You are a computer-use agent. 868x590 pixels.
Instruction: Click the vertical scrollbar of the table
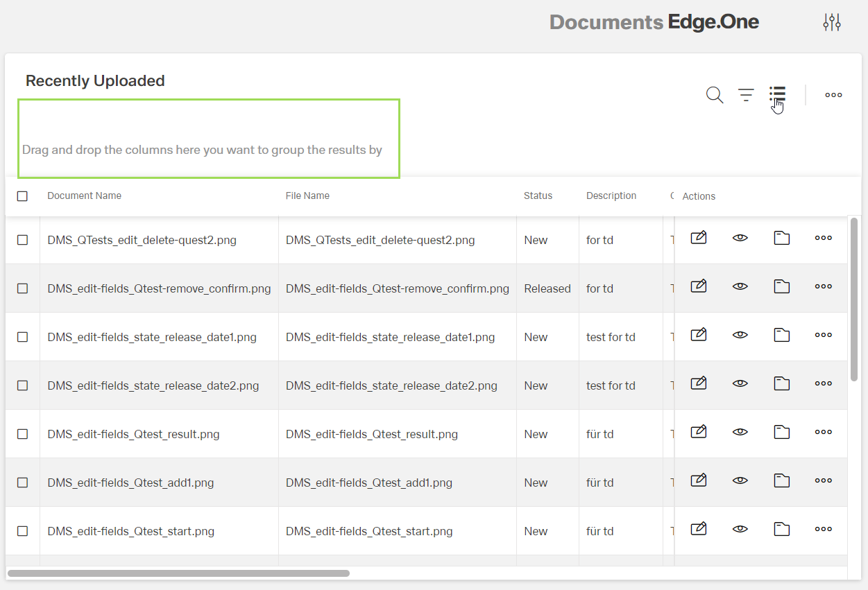tap(854, 298)
